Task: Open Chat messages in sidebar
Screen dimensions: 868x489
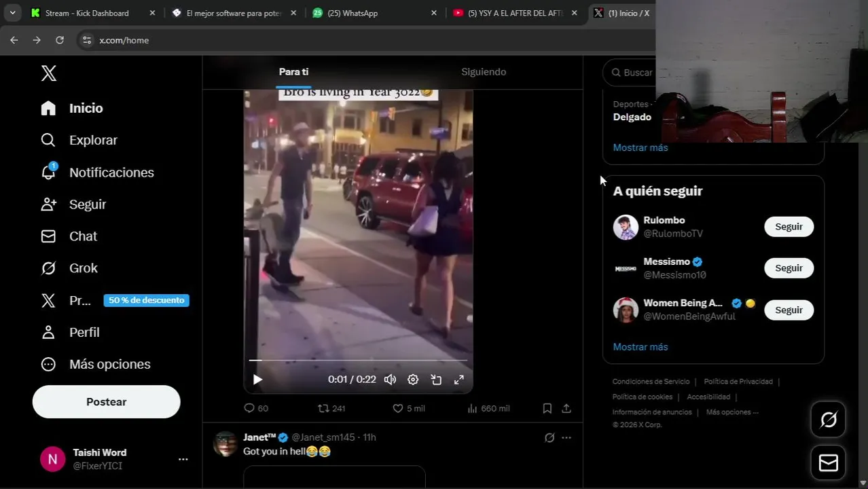Action: [x=69, y=236]
